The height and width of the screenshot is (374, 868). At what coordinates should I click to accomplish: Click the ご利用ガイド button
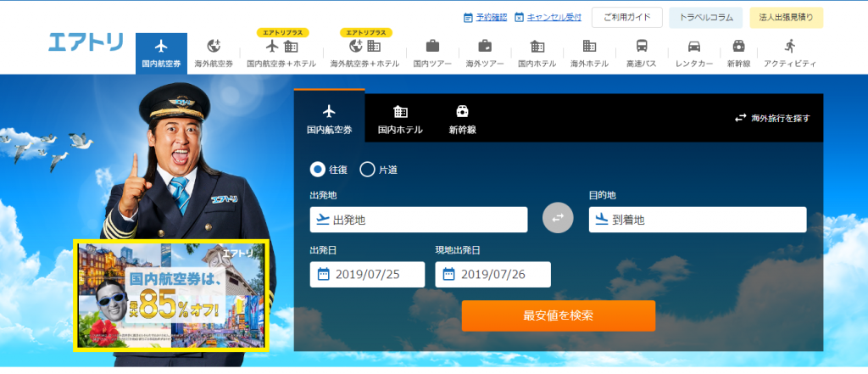pos(627,17)
